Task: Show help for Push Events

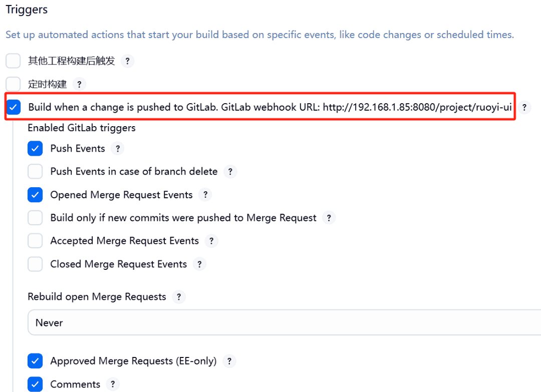Action: click(x=117, y=149)
